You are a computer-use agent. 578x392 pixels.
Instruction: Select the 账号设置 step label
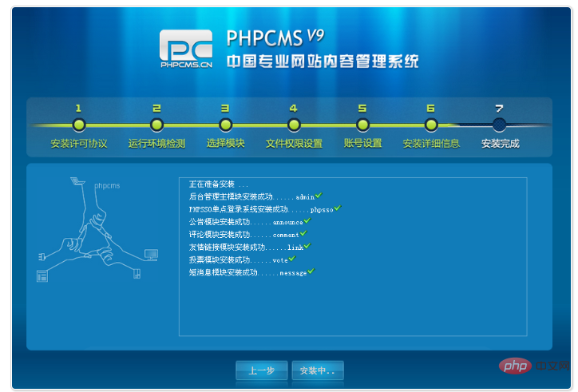(362, 143)
